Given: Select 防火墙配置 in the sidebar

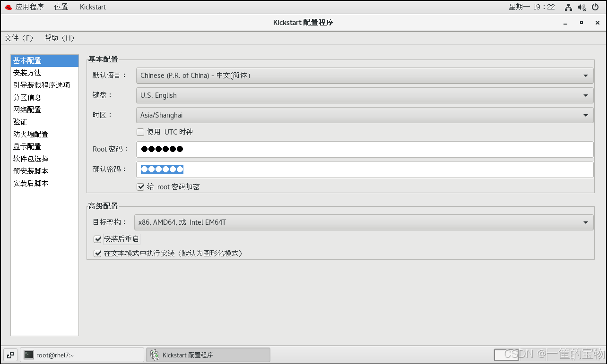Looking at the screenshot, I should click(44, 135).
